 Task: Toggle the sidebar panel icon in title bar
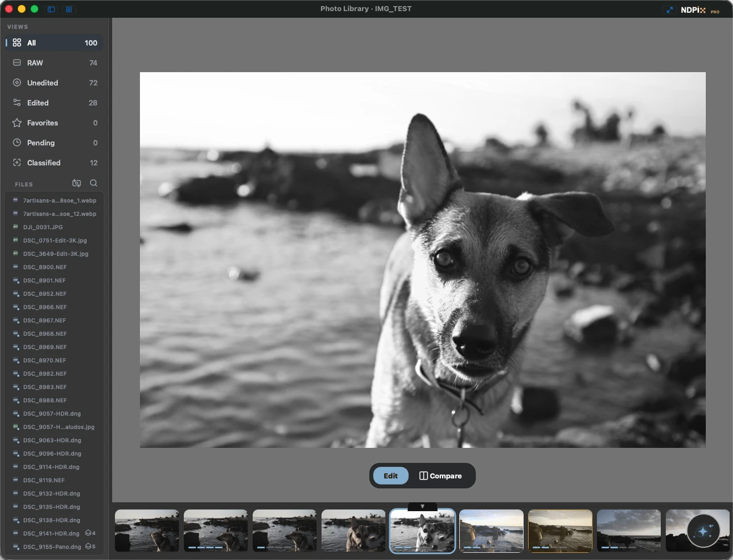pyautogui.click(x=51, y=9)
